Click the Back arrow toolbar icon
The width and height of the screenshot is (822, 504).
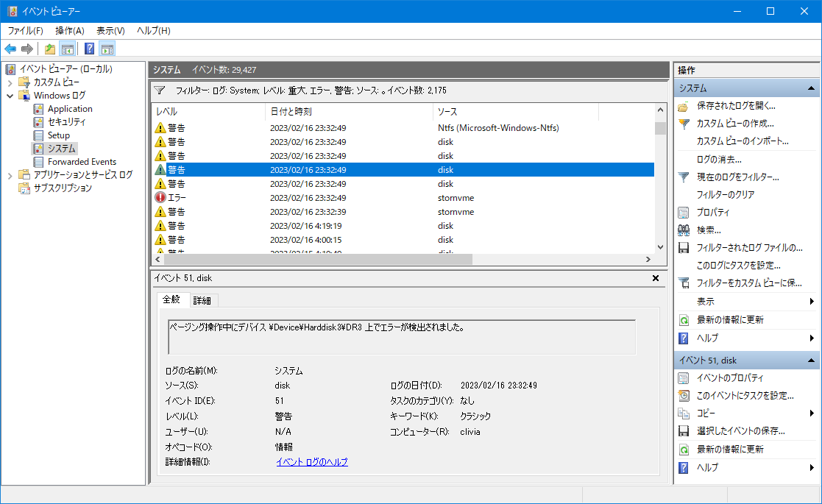click(x=10, y=49)
